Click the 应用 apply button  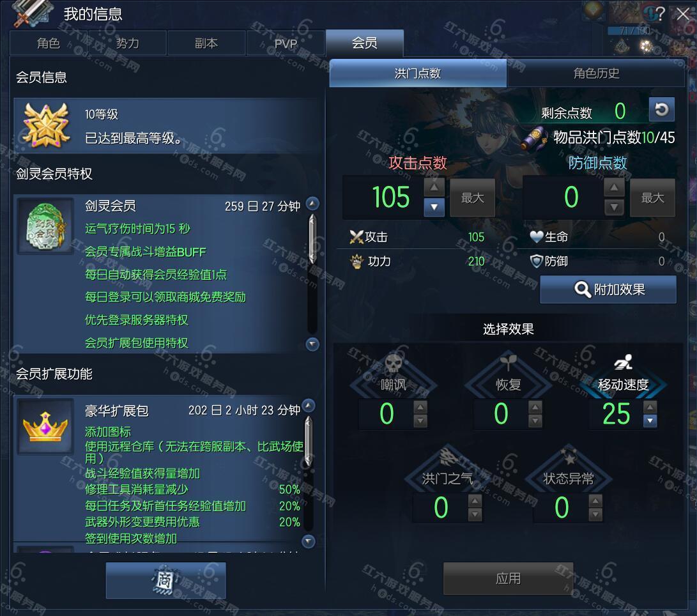508,578
